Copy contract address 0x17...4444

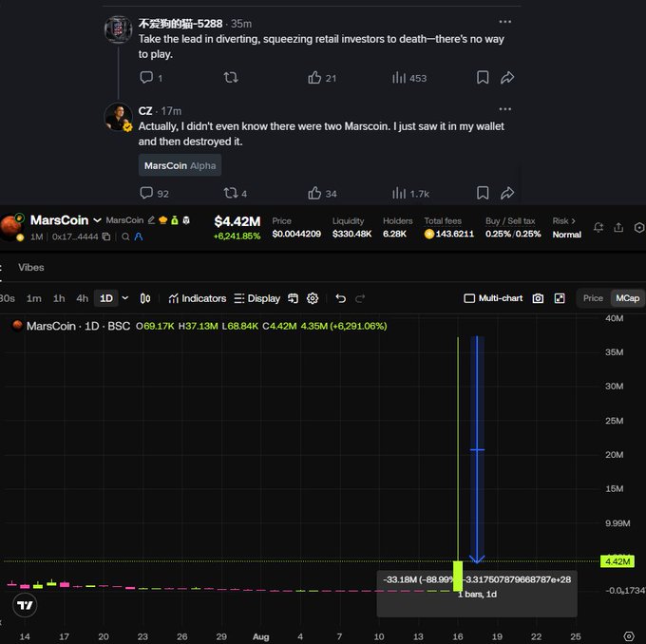click(x=106, y=237)
